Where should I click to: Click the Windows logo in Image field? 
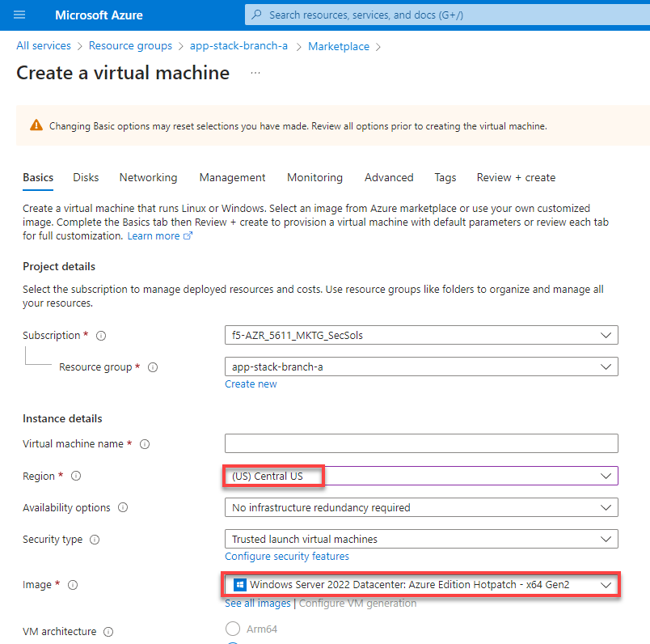[239, 585]
